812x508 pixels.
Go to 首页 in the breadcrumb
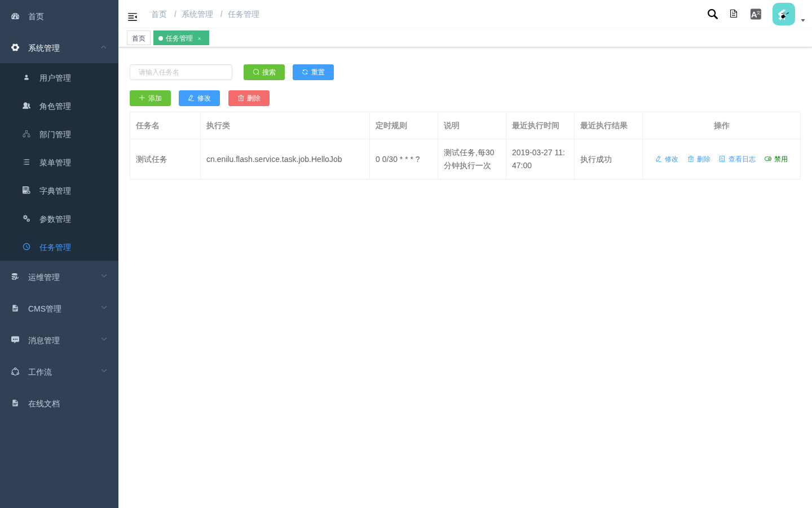pos(159,14)
